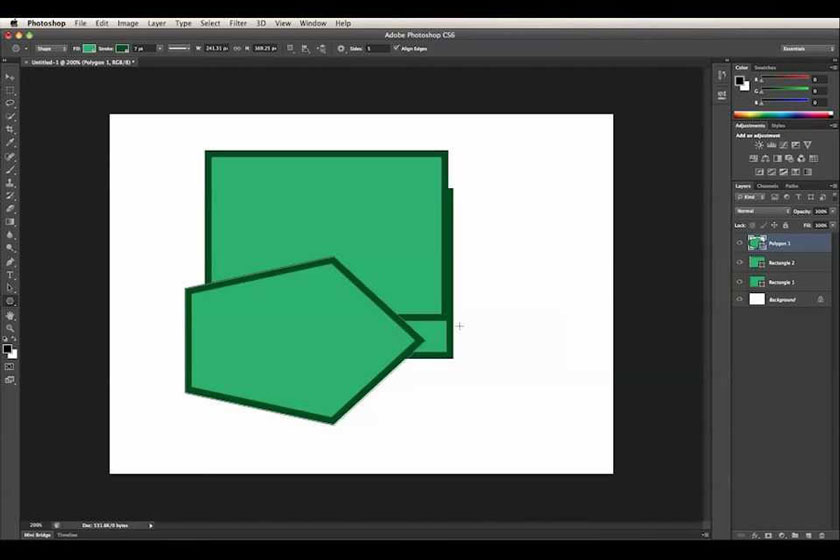
Task: Select the Brush tool
Action: 10,169
